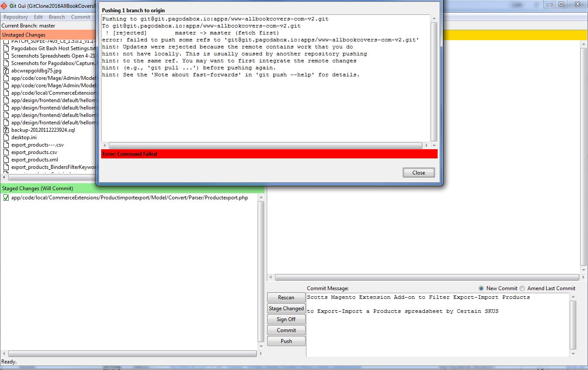This screenshot has width=588, height=370.
Task: Click file icon beside Screenshots Spreadsheets Open 4-21
Action: pyautogui.click(x=6, y=56)
